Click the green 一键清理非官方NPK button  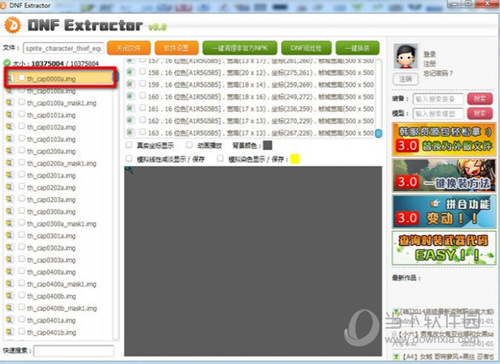pyautogui.click(x=240, y=48)
